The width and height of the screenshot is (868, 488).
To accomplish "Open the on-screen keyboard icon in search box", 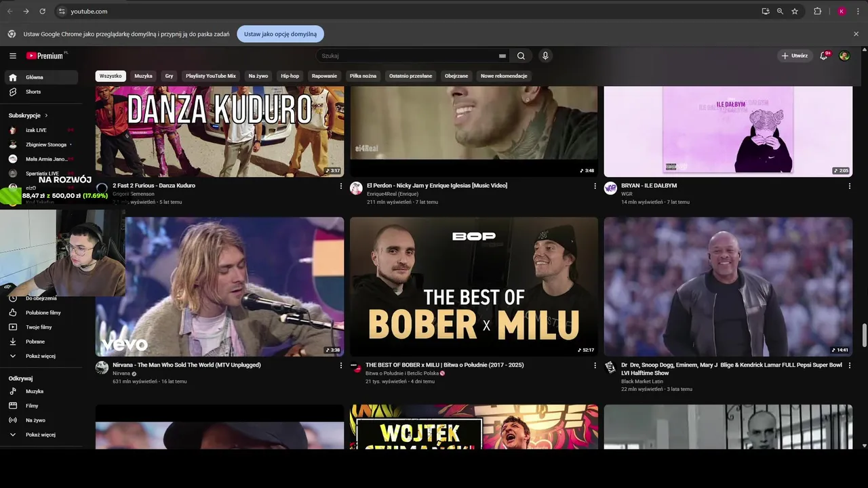I will click(x=502, y=56).
